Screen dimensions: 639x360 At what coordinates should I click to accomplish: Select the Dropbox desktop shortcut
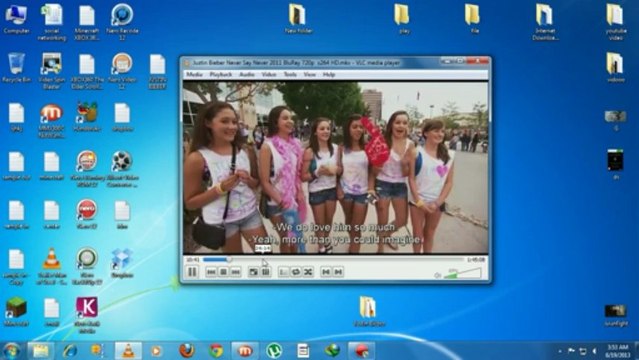122,263
